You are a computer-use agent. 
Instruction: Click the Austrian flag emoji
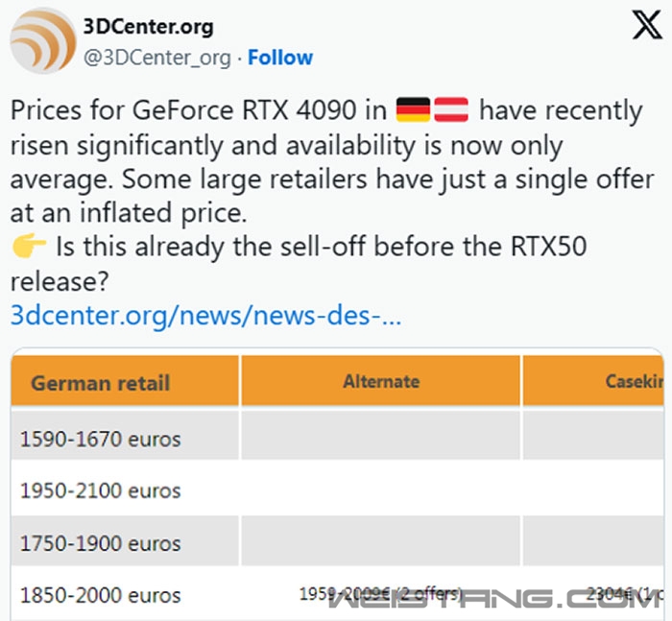tap(451, 109)
